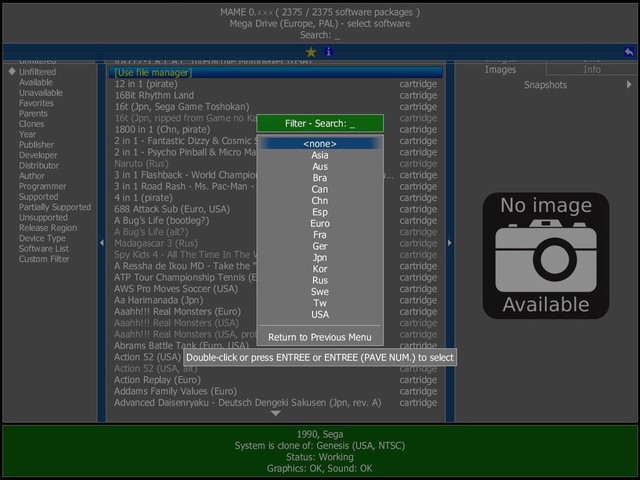
Task: Open the Custom Filter option
Action: [44, 259]
